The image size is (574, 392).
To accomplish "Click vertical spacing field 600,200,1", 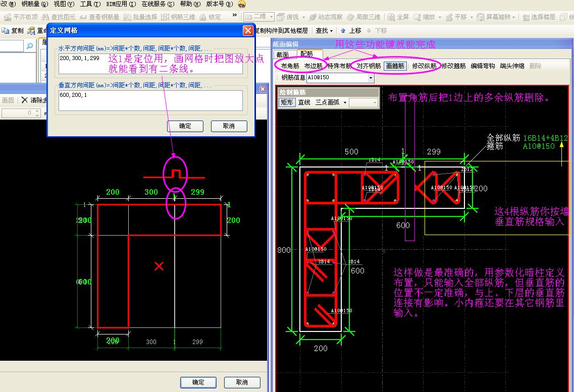I will coord(150,100).
